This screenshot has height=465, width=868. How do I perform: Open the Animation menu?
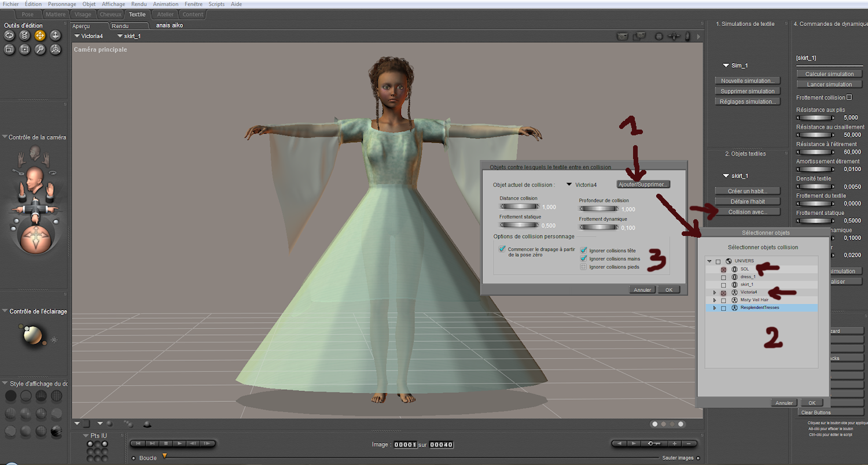click(165, 4)
